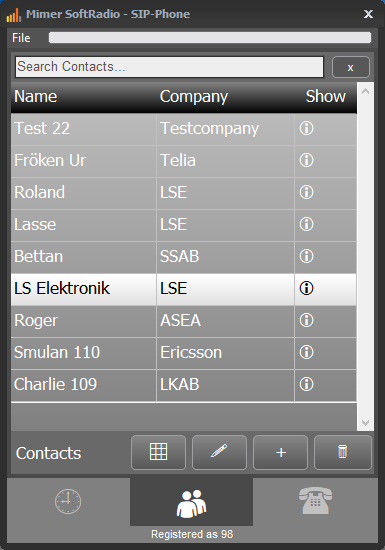Delete contact using trash can button
Image resolution: width=385 pixels, height=550 pixels.
[x=343, y=452]
